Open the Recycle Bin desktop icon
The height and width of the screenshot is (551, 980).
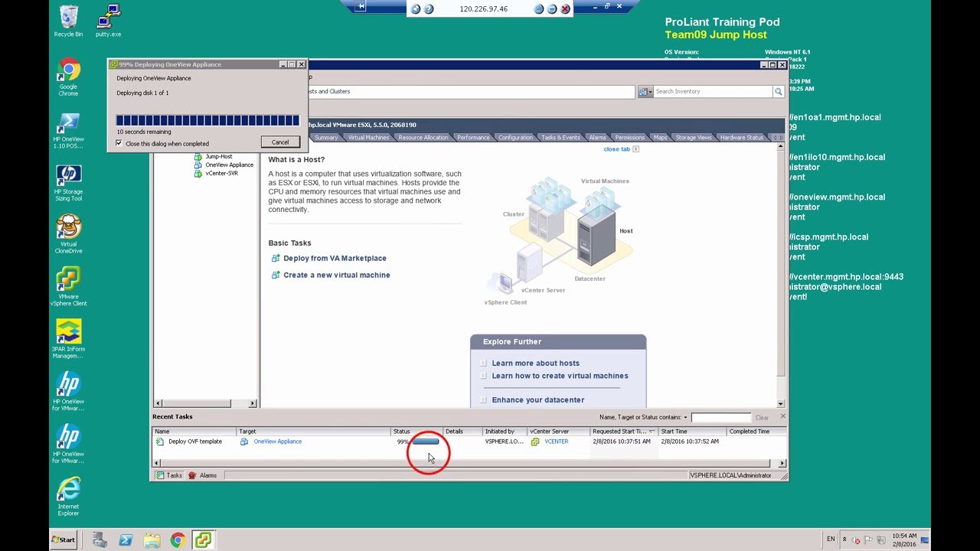click(68, 21)
